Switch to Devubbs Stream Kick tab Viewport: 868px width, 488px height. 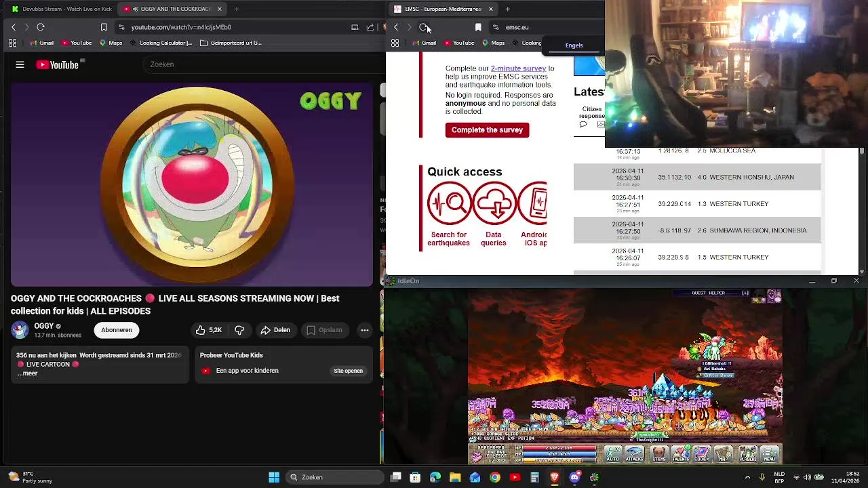(60, 9)
